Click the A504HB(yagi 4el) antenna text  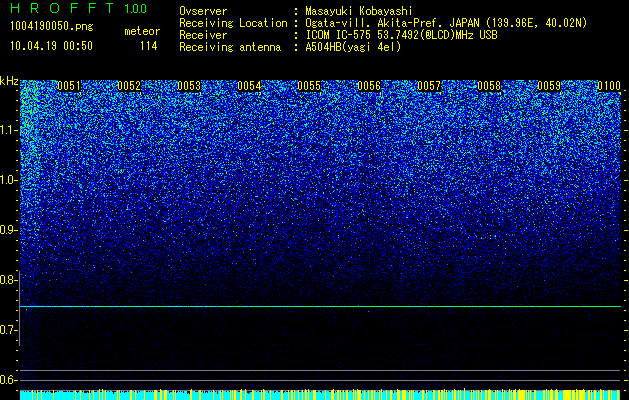(353, 47)
